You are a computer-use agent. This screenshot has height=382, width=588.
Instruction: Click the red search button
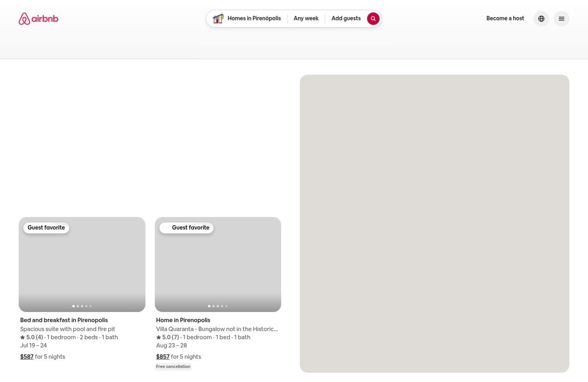(373, 19)
